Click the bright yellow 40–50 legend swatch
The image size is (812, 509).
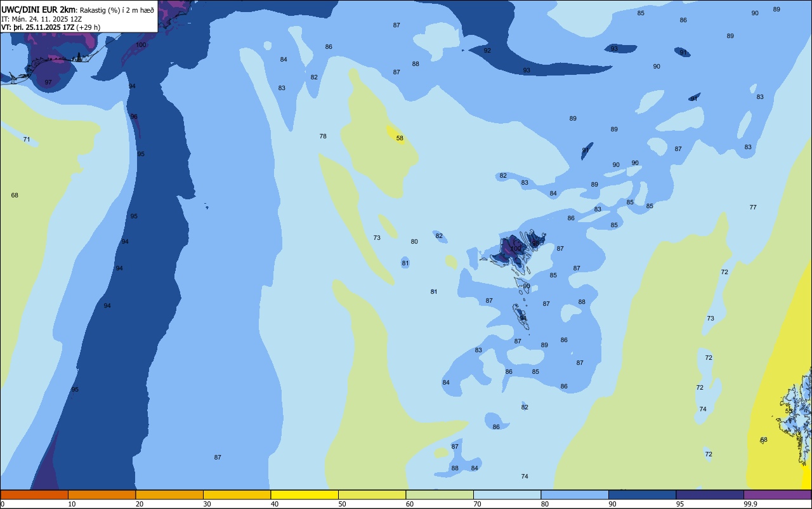(304, 494)
